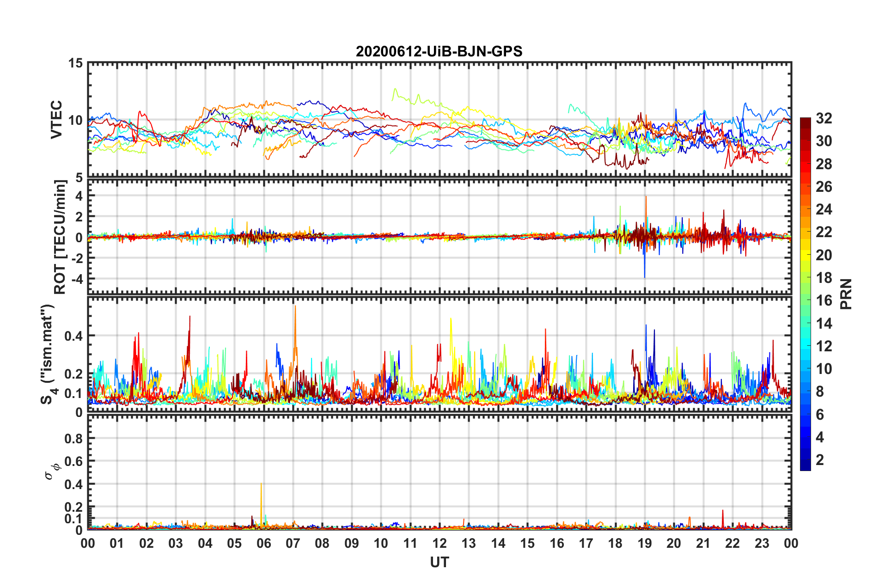Select the S4 ("ism.mat") axis label
879x588 pixels.
click(49, 354)
